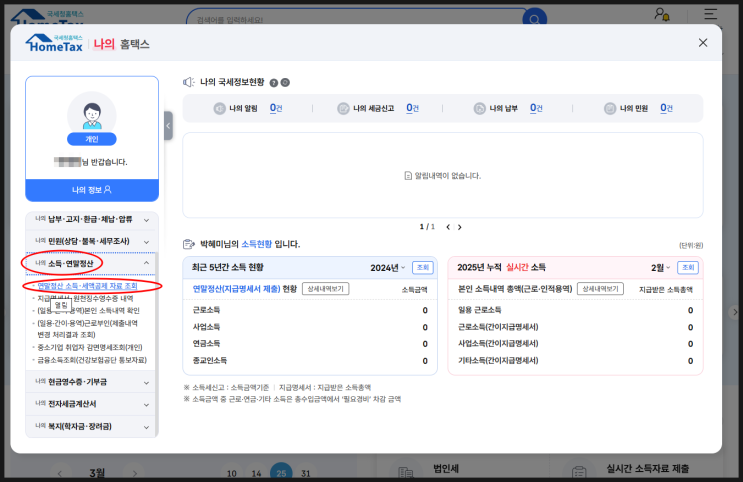The width and height of the screenshot is (743, 482).
Task: Click 실시간 소득자료 제출 icon in background
Action: tap(579, 472)
